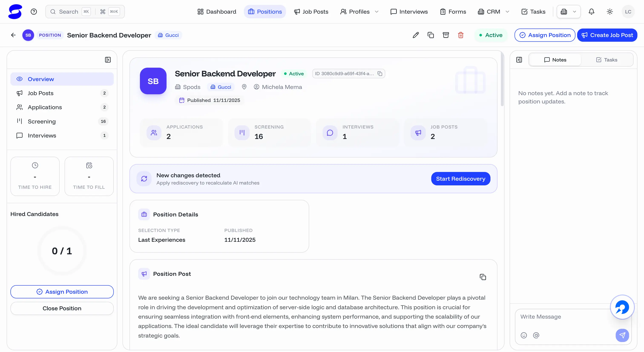Collapse the left sidebar panel icon
644x352 pixels.
108,60
